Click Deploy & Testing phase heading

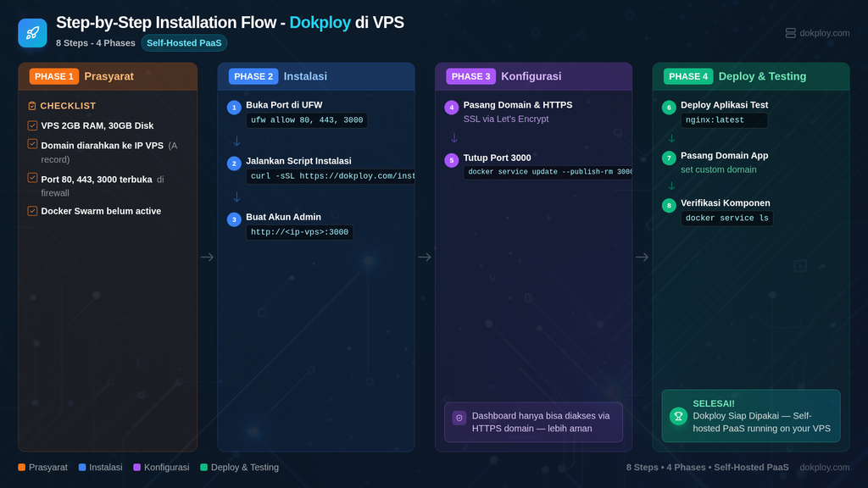(x=762, y=76)
